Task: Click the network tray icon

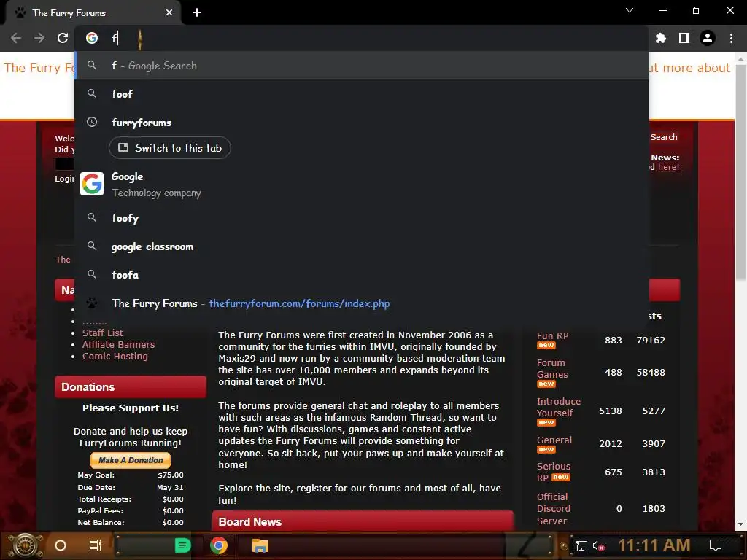Action: click(x=581, y=545)
